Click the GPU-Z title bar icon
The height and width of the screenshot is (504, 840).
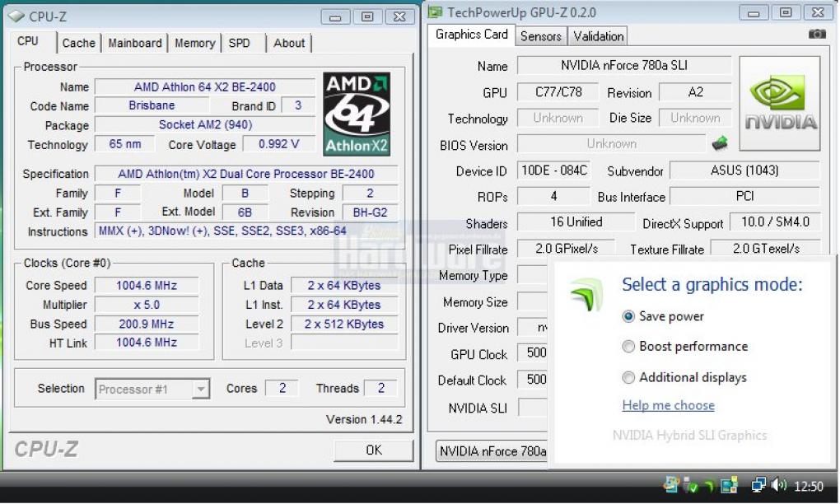[435, 12]
